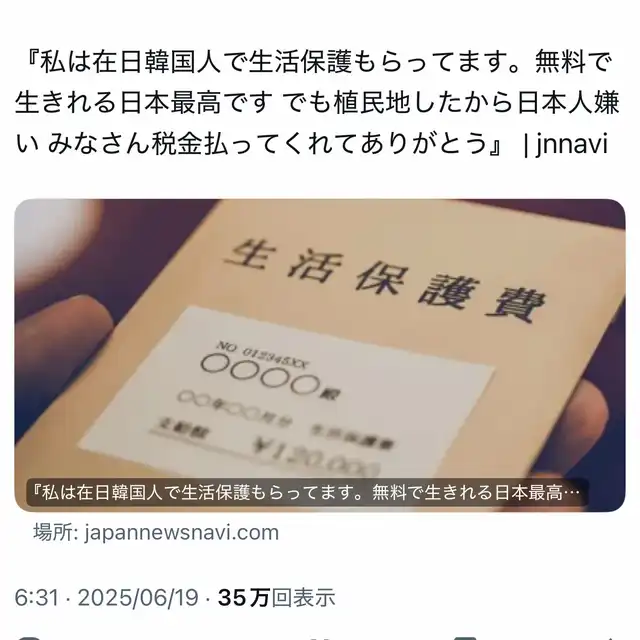Click the four circles name placeholder on label

pos(260,372)
